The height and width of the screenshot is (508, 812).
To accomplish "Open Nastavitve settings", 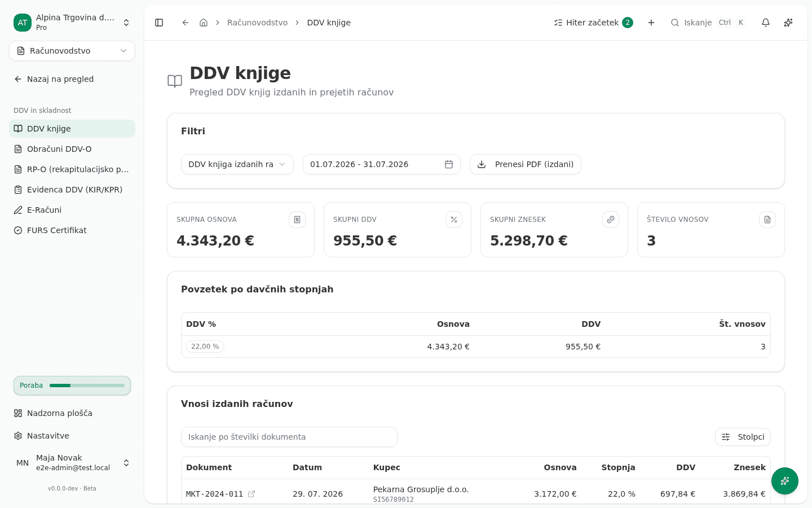I will pos(72,436).
